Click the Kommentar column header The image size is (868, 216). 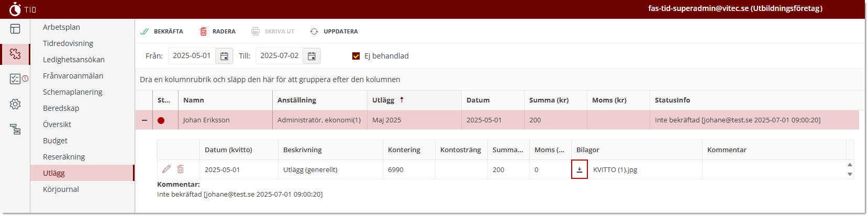[774, 150]
